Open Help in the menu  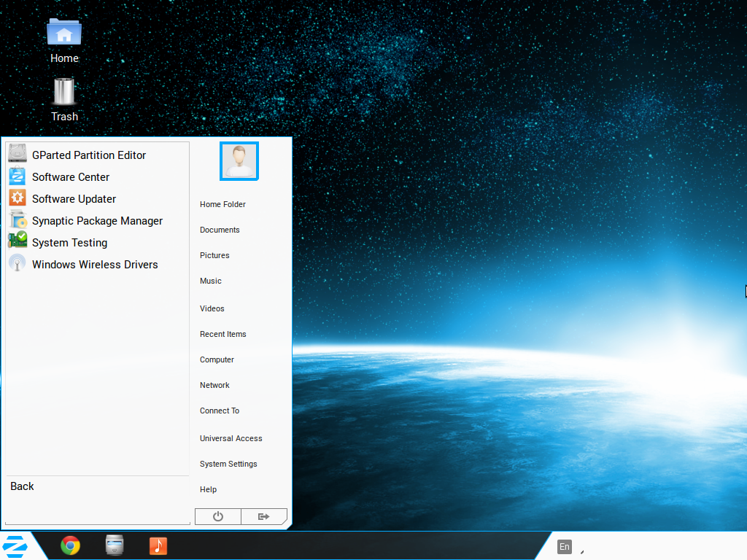tap(208, 489)
